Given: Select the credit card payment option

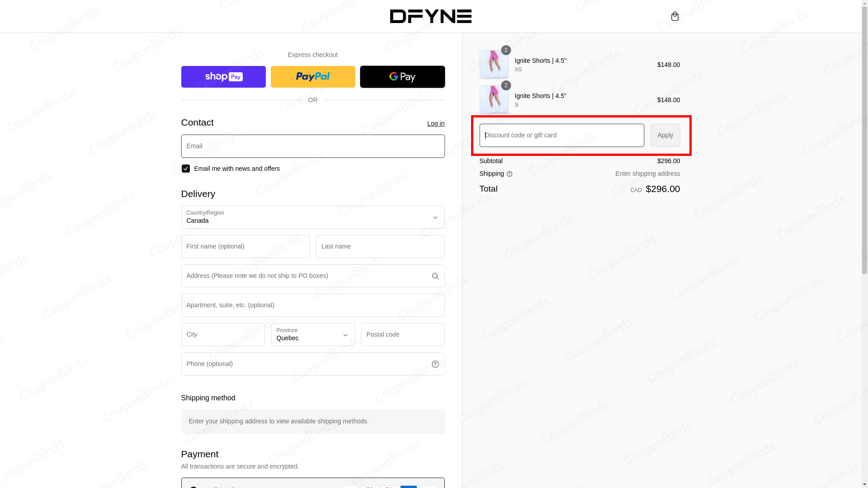Looking at the screenshot, I should 194,487.
